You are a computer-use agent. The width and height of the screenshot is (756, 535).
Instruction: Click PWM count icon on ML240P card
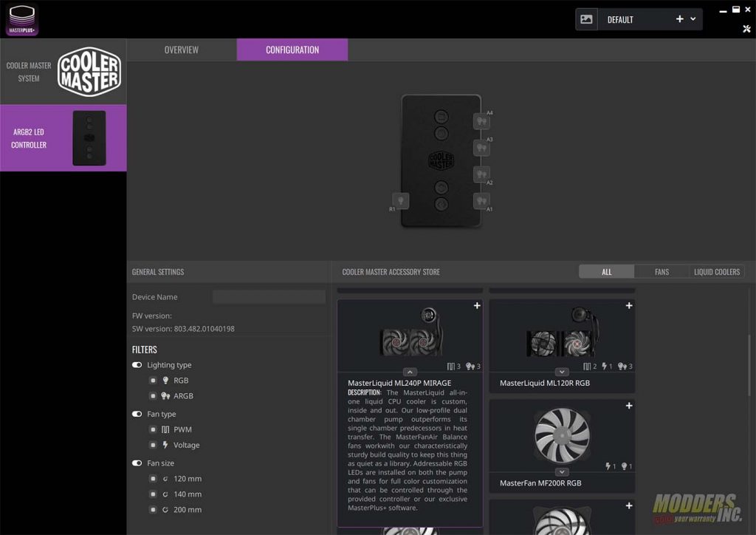[x=451, y=367]
